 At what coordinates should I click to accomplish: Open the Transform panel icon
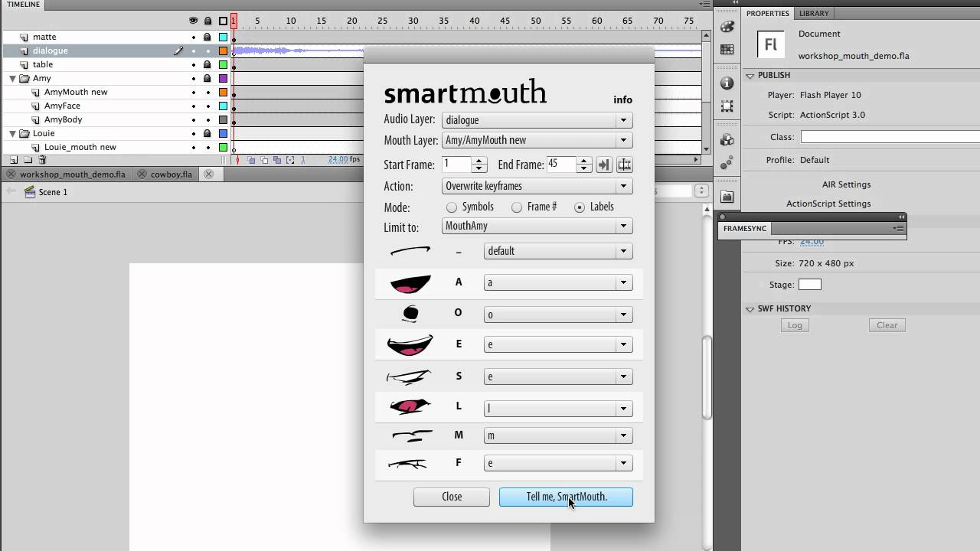tap(727, 106)
